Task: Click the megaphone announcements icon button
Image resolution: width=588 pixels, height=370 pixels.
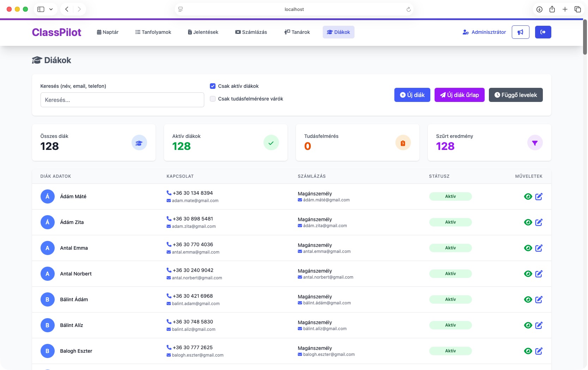Action: point(520,32)
